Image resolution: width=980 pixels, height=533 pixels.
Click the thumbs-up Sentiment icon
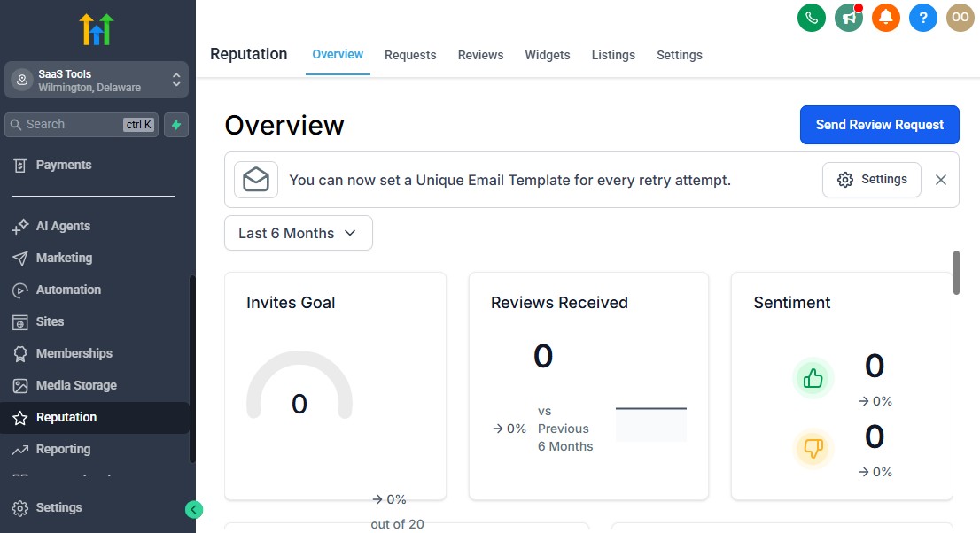[813, 377]
